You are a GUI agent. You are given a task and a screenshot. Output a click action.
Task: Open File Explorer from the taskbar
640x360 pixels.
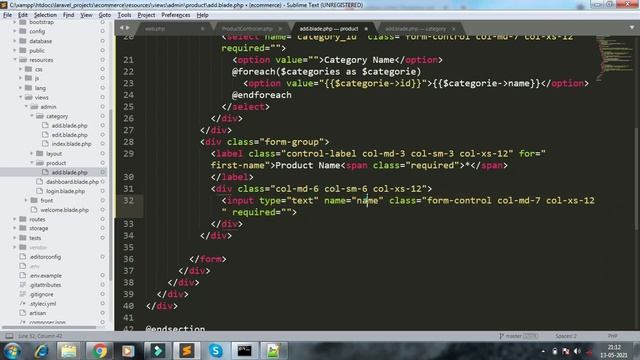[69, 351]
